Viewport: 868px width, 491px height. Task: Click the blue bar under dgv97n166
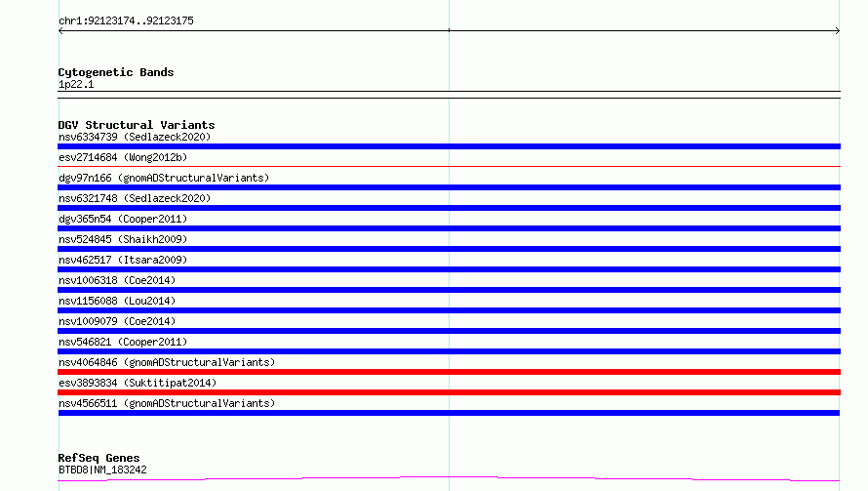(x=449, y=187)
